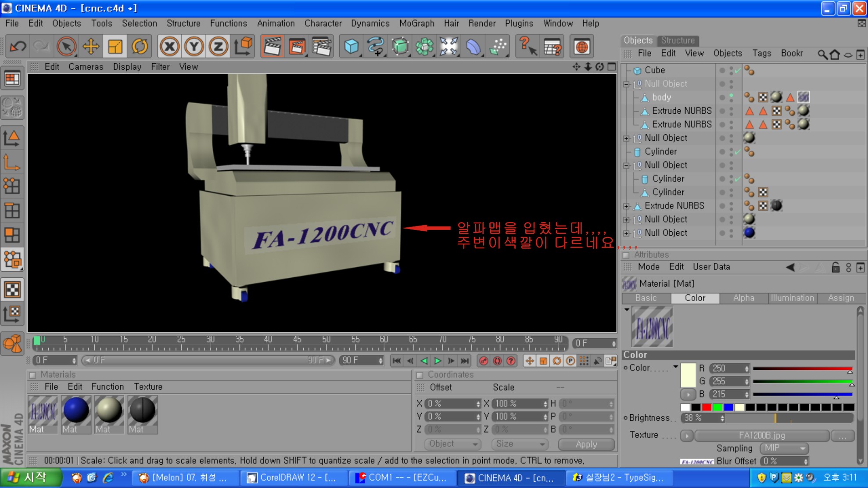The image size is (868, 488).
Task: Open the Render menu
Action: click(481, 23)
